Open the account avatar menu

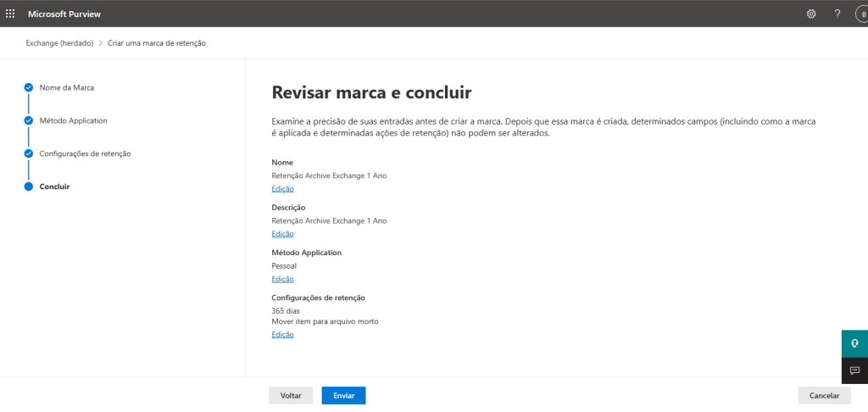click(860, 14)
